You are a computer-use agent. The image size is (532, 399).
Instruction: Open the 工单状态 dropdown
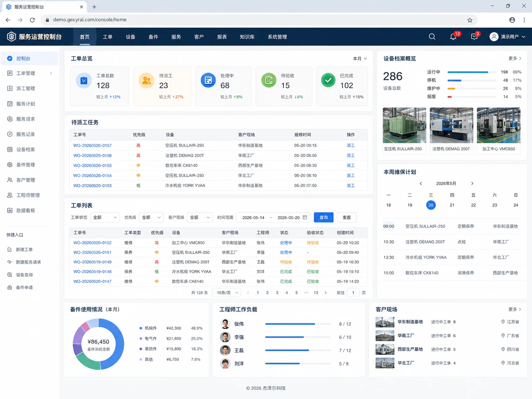pyautogui.click(x=105, y=218)
